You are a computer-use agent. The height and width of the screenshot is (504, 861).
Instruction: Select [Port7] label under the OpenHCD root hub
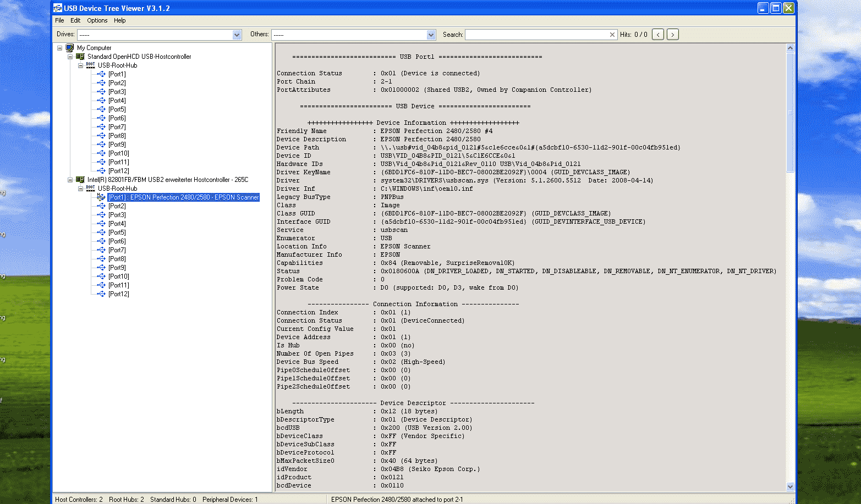117,127
